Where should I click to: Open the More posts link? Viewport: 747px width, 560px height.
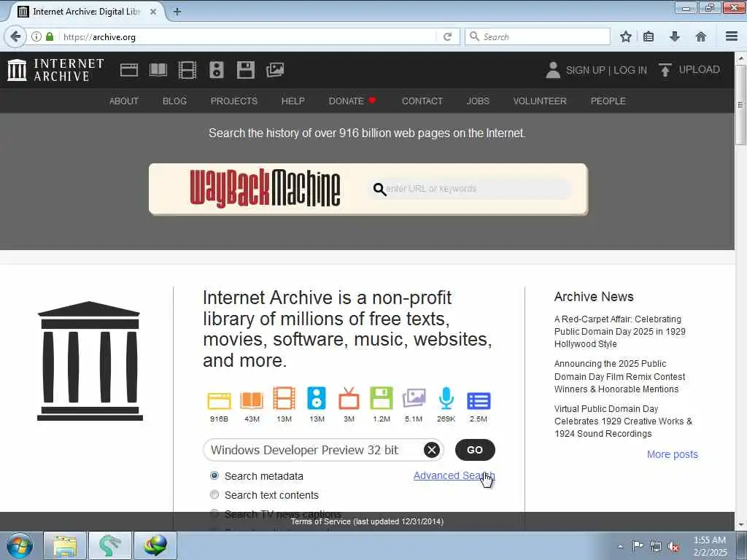click(672, 454)
